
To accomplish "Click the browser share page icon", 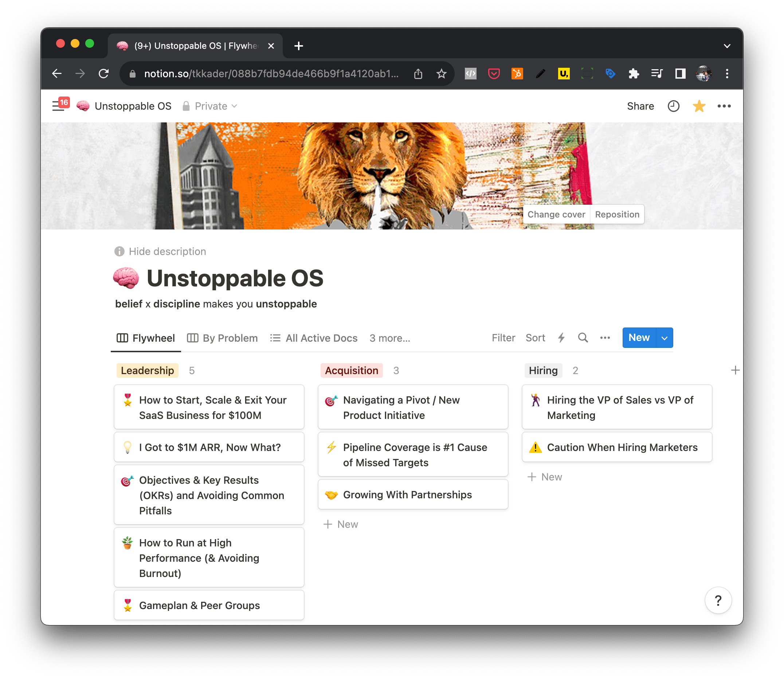I will pos(418,74).
